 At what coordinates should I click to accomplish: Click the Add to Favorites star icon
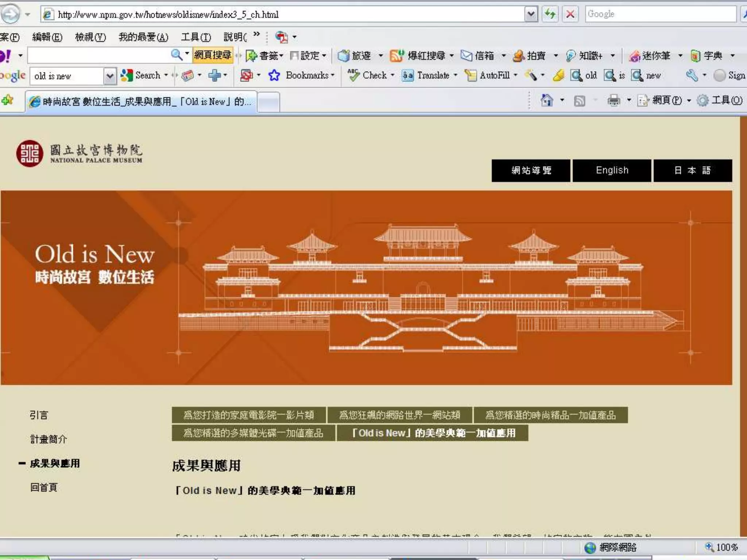coord(8,100)
